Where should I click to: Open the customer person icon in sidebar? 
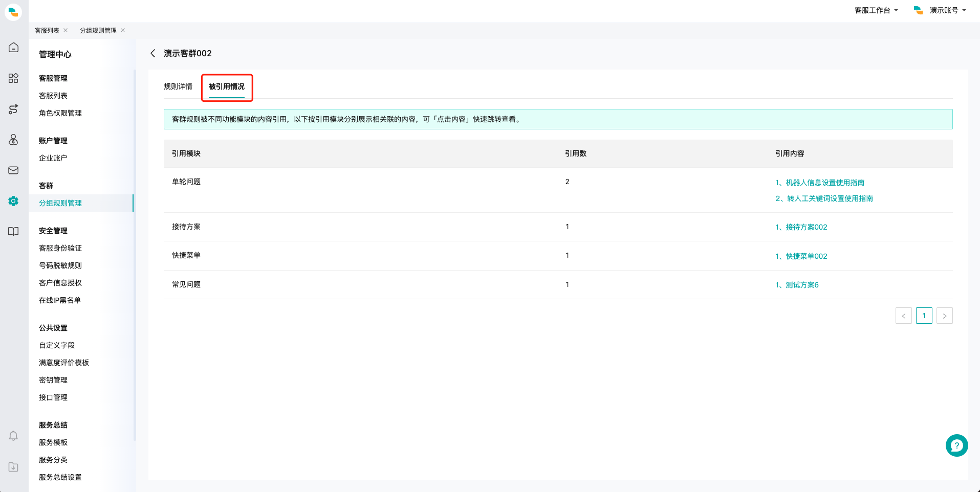point(13,140)
